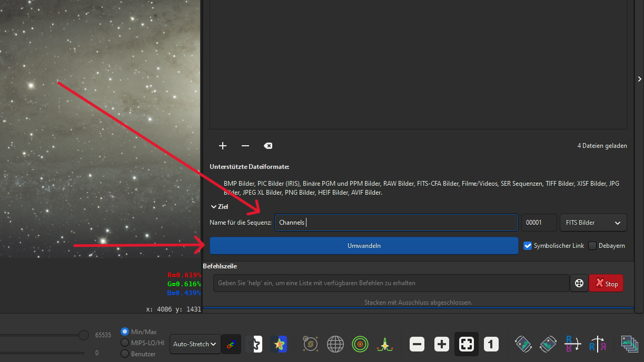
Task: Set zoom to 1:1 actual size
Action: click(491, 345)
